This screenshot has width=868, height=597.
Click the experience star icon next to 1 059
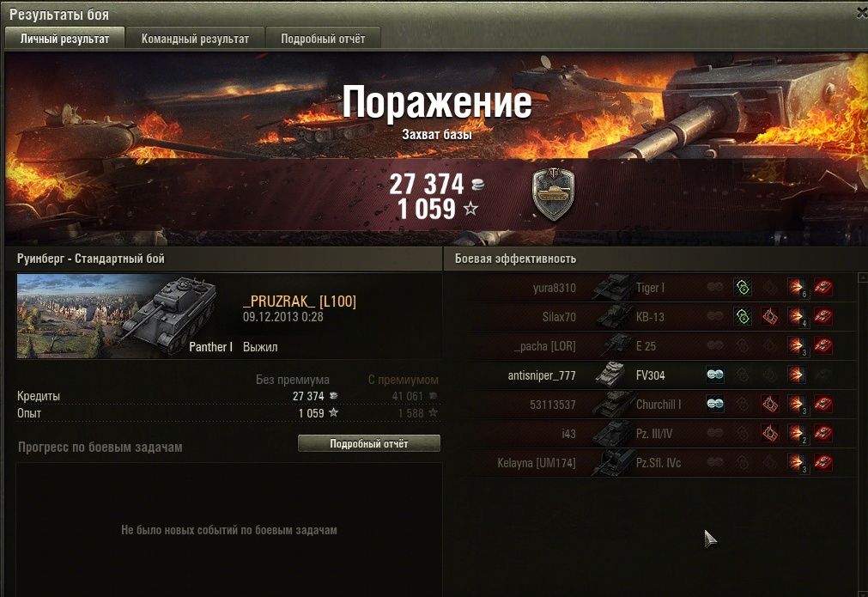[x=470, y=209]
